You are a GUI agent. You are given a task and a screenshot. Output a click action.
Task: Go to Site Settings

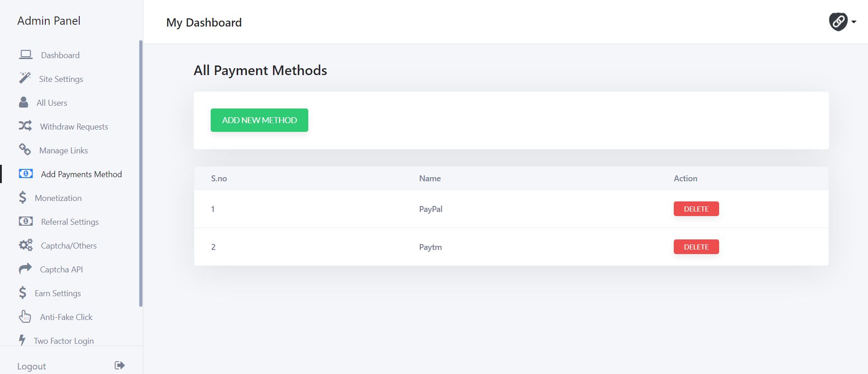61,79
